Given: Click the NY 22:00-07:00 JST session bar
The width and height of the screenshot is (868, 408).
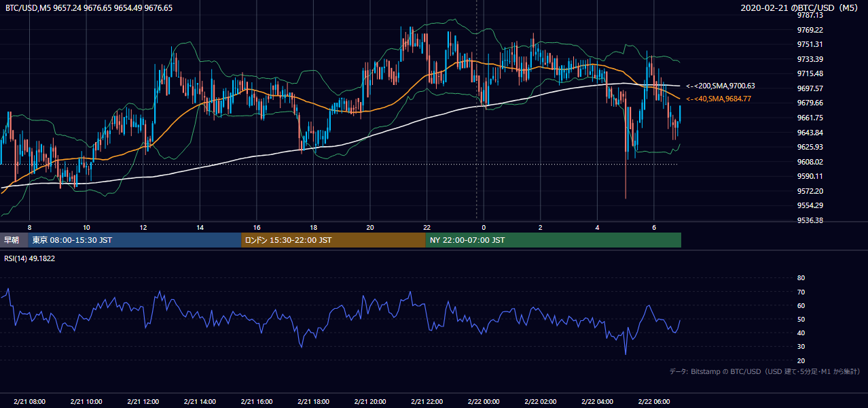Looking at the screenshot, I should [554, 240].
